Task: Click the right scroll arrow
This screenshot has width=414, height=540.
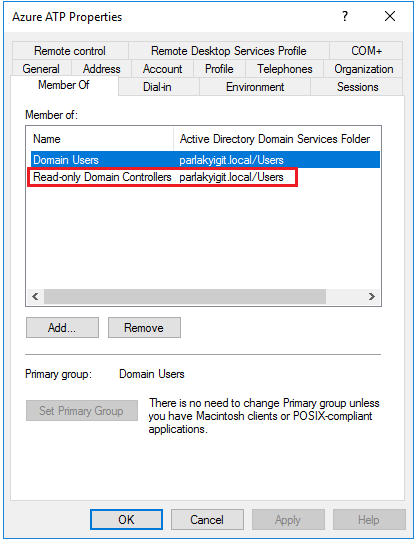Action: [371, 297]
